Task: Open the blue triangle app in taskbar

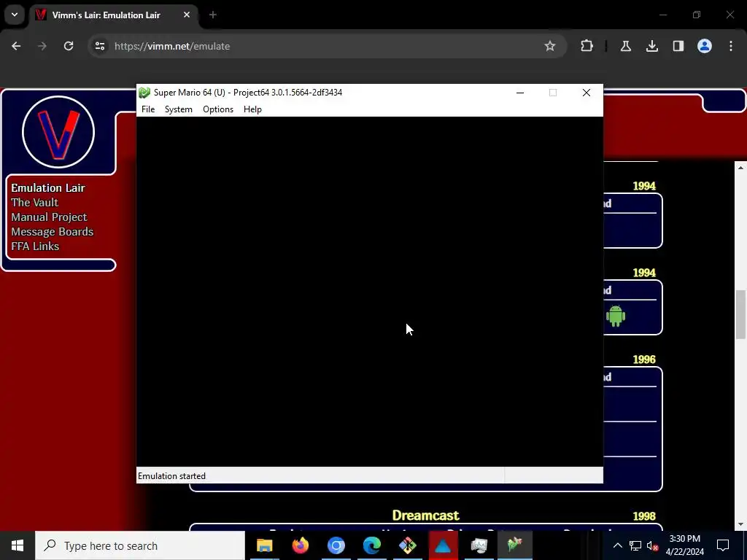Action: tap(443, 545)
